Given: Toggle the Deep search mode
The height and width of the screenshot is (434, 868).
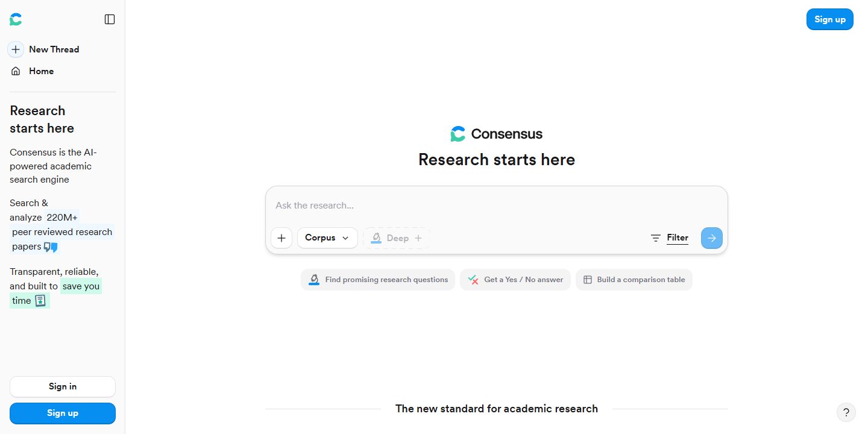Looking at the screenshot, I should point(397,238).
